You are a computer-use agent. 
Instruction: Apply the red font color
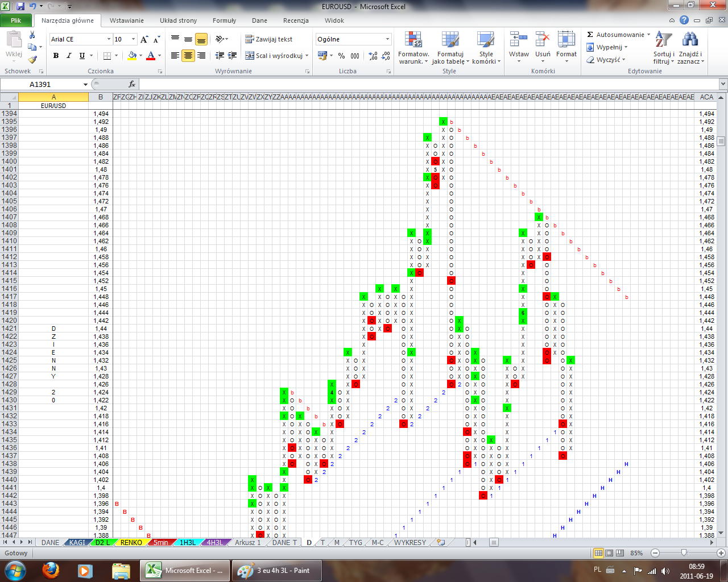[x=151, y=56]
